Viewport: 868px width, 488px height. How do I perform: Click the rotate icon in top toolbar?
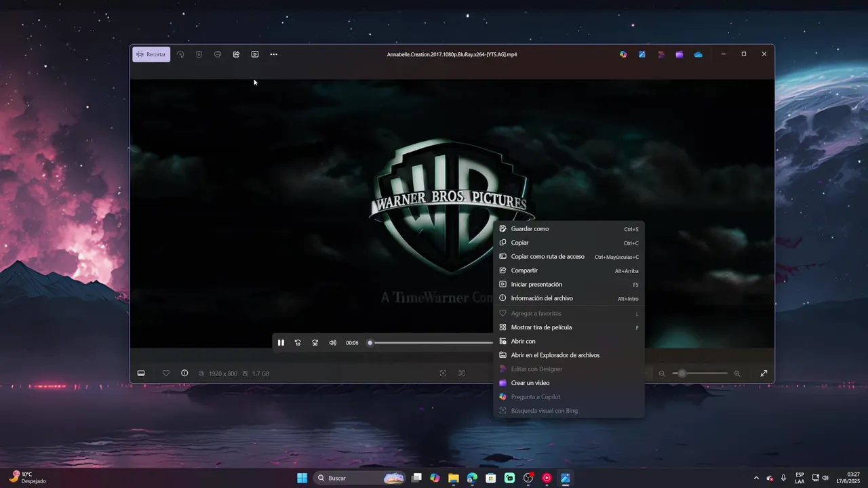[180, 54]
